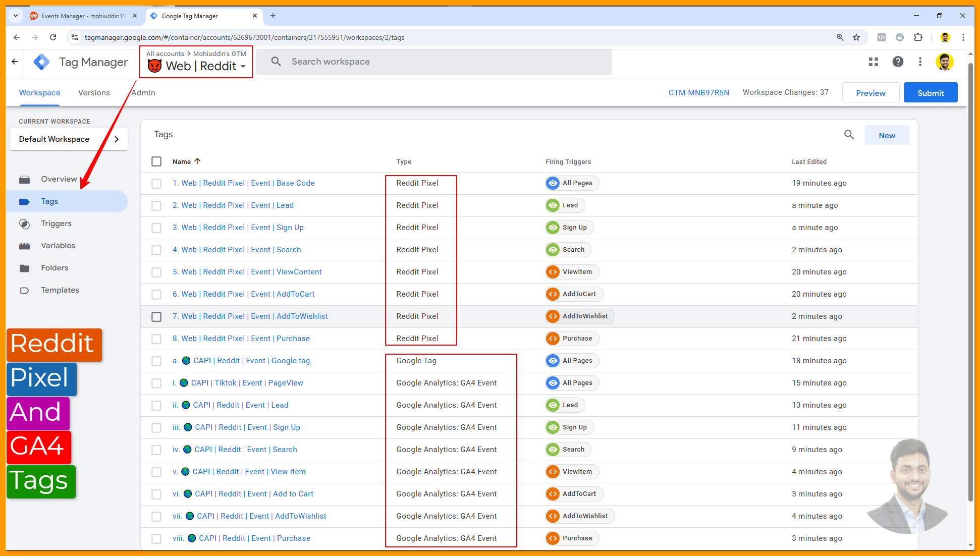Click the Tags table search icon
This screenshot has width=980, height=556.
pos(849,135)
